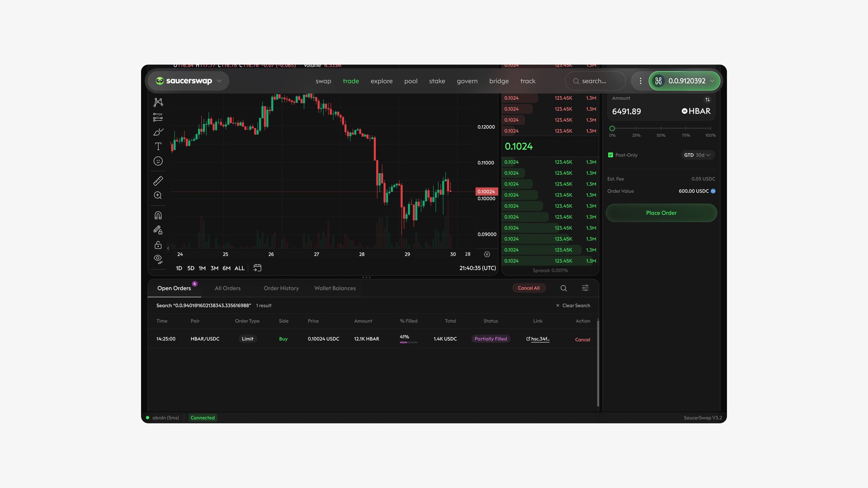Screen dimensions: 868x488
Task: Focus the top search field
Action: point(595,81)
